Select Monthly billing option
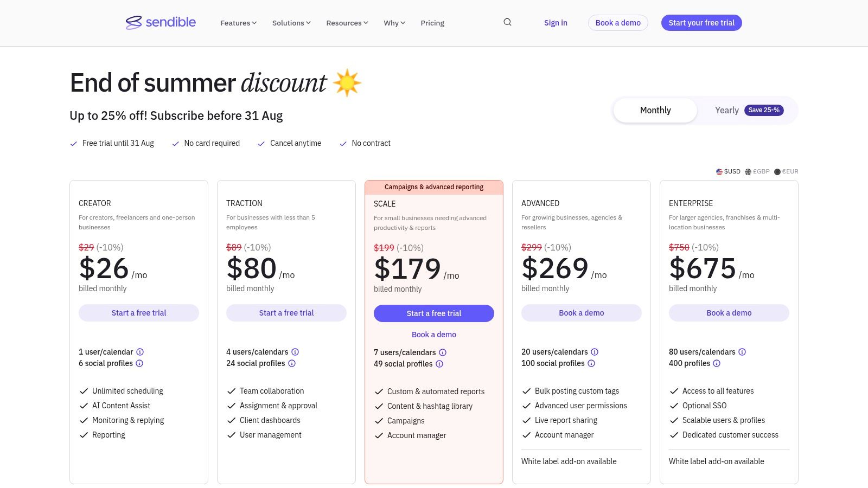Viewport: 868px width, 488px height. (x=655, y=110)
